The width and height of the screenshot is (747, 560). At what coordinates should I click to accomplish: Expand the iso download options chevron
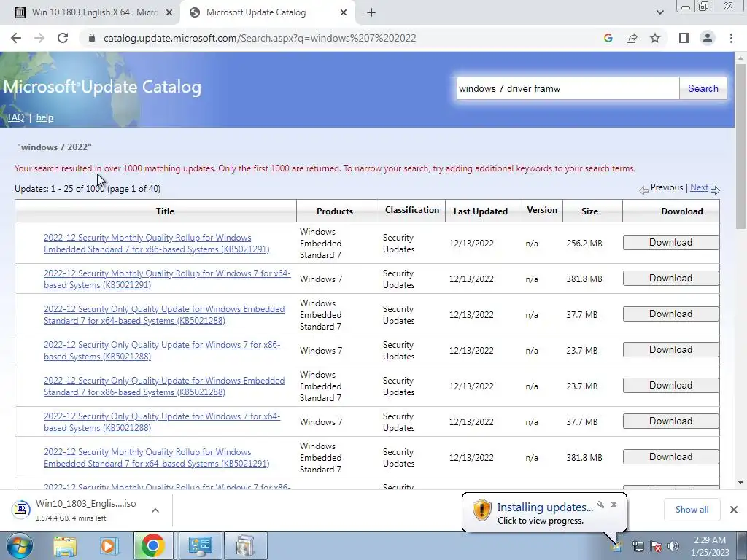(x=155, y=510)
